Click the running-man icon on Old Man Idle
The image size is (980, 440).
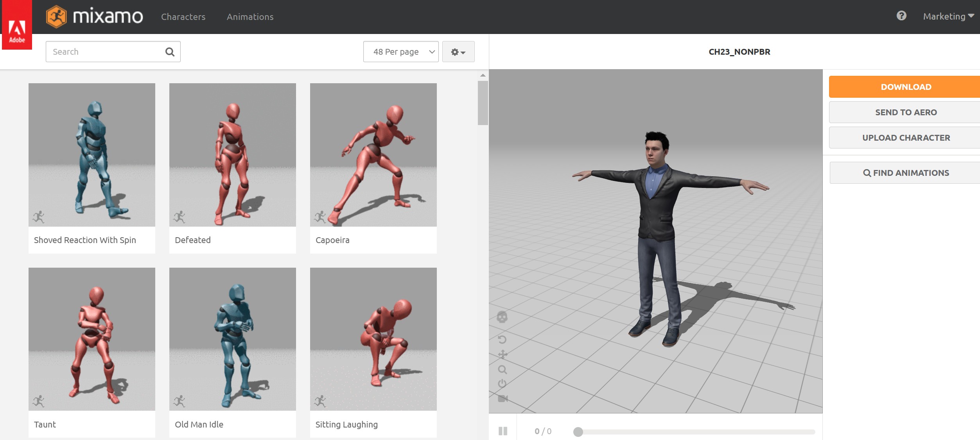tap(179, 401)
